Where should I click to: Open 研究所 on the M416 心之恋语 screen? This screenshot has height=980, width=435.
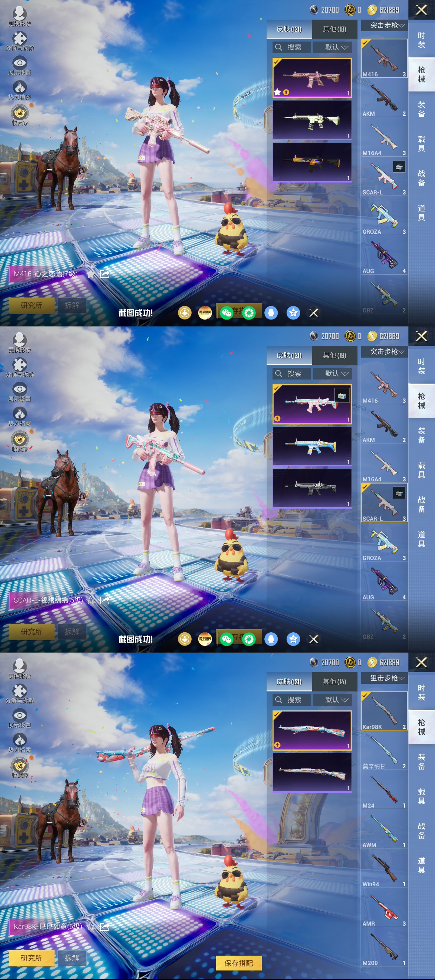32,306
